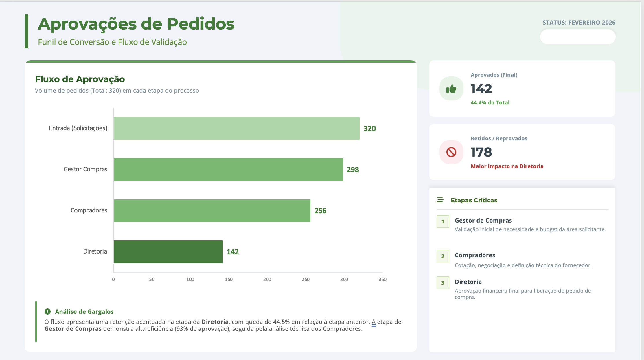Click the 350 tick on chart x-axis
644x360 pixels.
(x=382, y=279)
